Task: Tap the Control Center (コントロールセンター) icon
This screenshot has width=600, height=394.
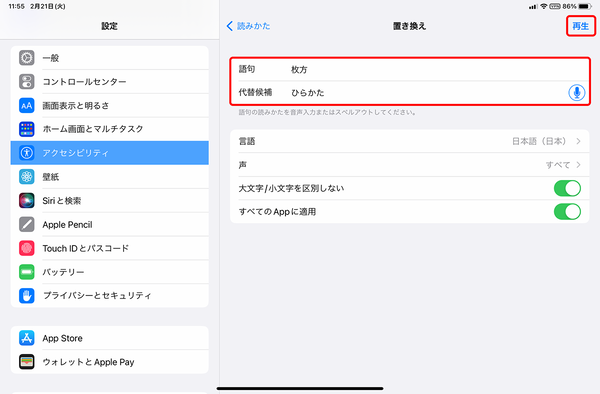Action: [27, 81]
